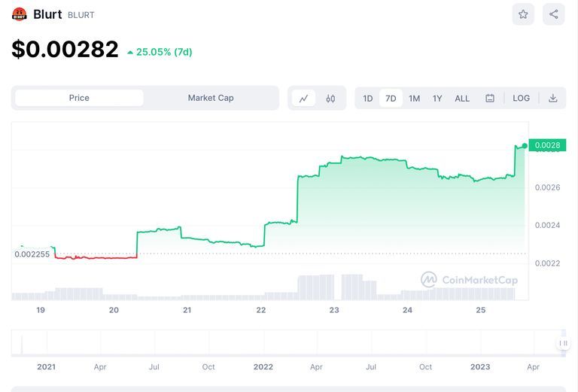Viewport: 578px width, 392px height.
Task: Click date 21 on chart axis
Action: pyautogui.click(x=187, y=310)
